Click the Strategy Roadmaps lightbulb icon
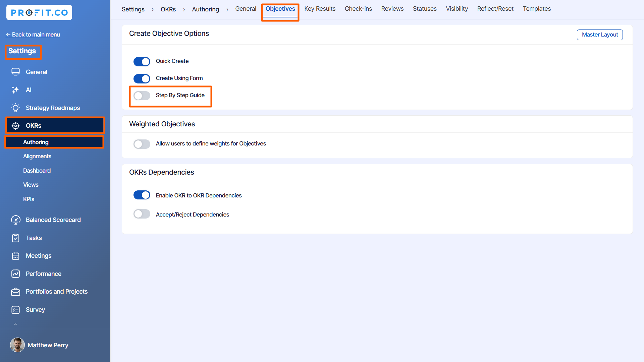644x362 pixels. (x=15, y=108)
